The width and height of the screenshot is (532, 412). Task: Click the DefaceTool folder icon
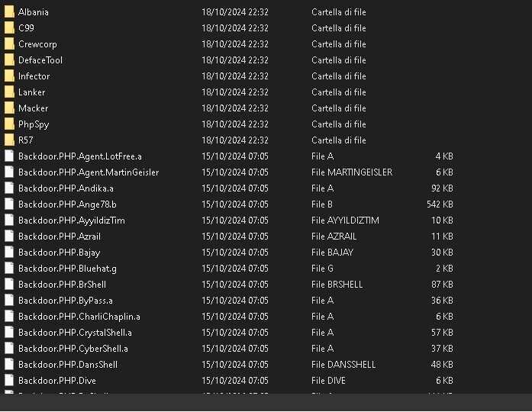point(9,60)
